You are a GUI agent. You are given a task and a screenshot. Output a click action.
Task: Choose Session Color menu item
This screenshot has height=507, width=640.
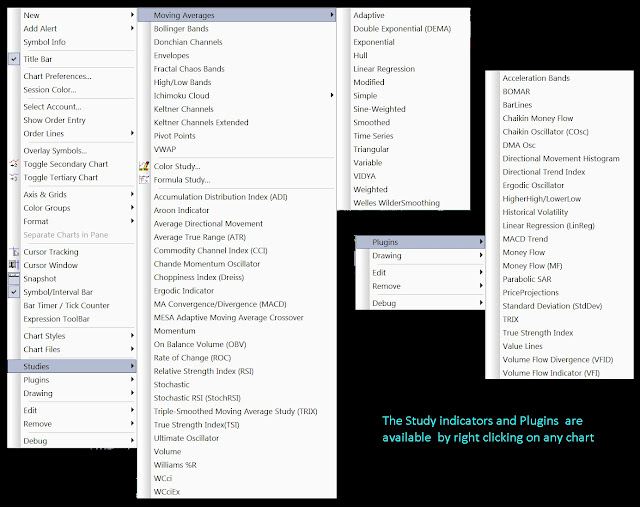pos(50,90)
